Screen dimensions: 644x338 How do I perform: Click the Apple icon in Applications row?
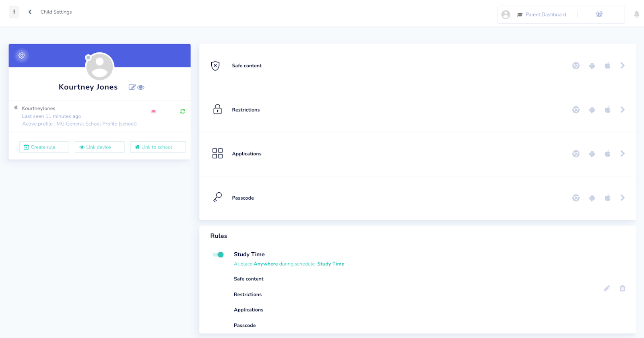pos(607,154)
